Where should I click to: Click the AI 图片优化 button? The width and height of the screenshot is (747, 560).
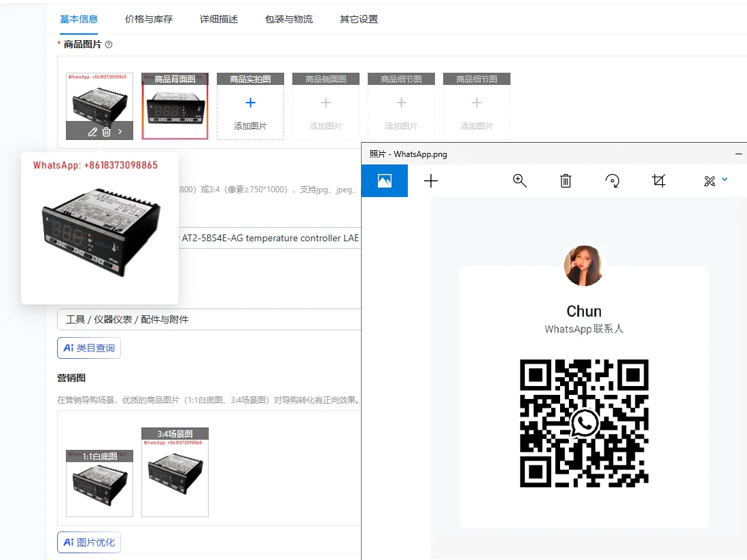(x=88, y=542)
